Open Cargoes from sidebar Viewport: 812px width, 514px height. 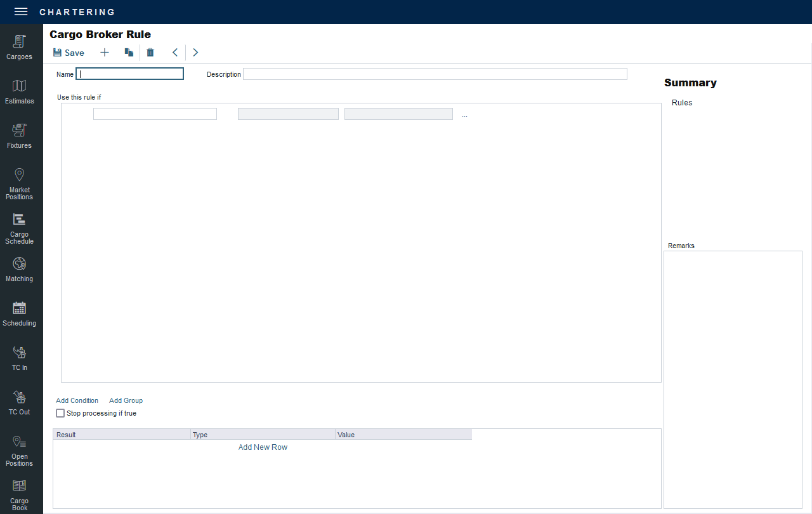20,48
